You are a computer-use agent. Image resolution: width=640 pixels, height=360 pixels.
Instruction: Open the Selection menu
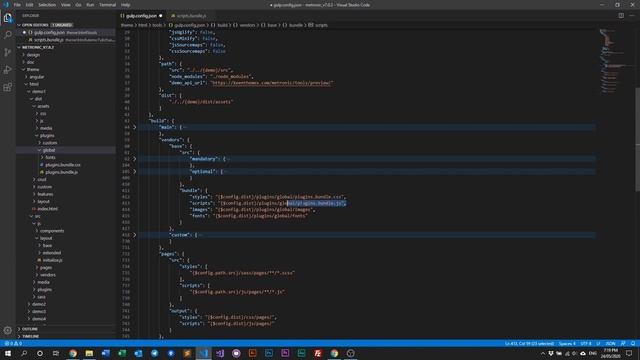tap(47, 5)
